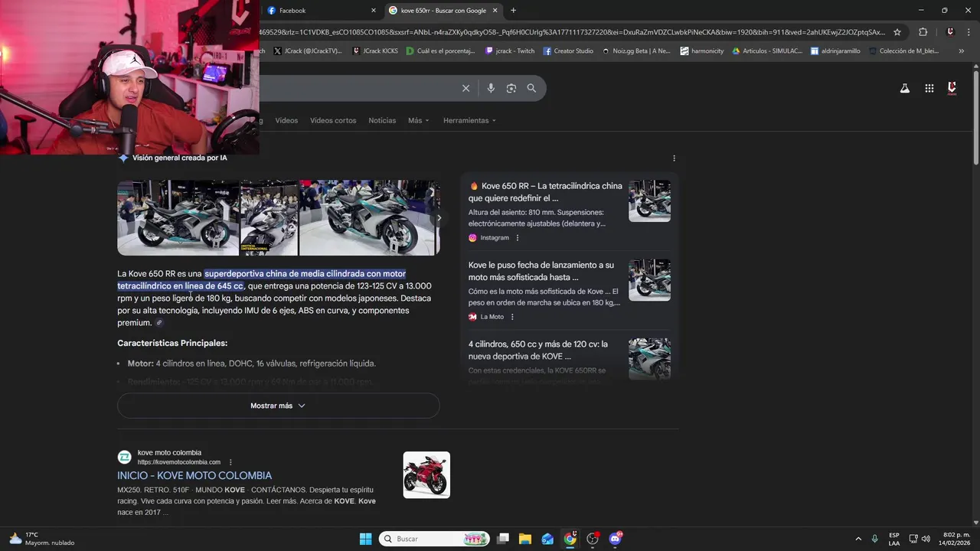
Task: Open Windows Start menu
Action: coord(365,539)
